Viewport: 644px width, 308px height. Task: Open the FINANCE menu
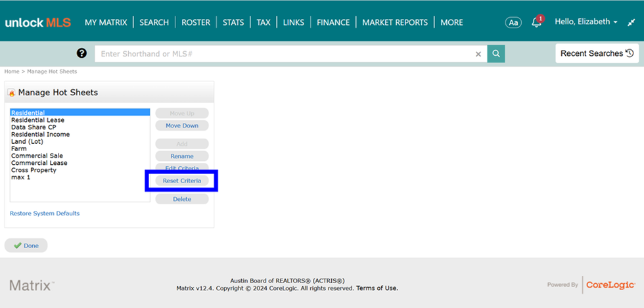point(333,22)
